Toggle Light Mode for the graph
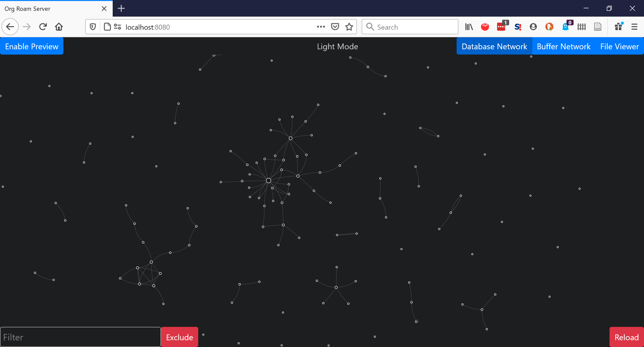The width and height of the screenshot is (644, 347). tap(337, 47)
